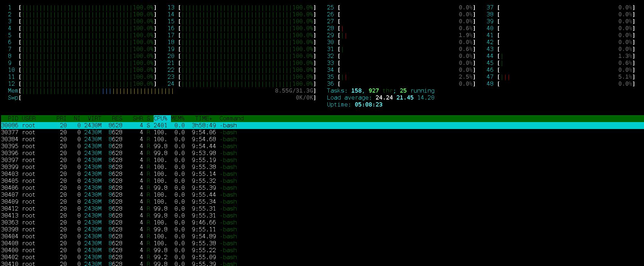Click the Mem usage meter bar
Image resolution: width=644 pixels, height=266 pixels.
point(162,91)
